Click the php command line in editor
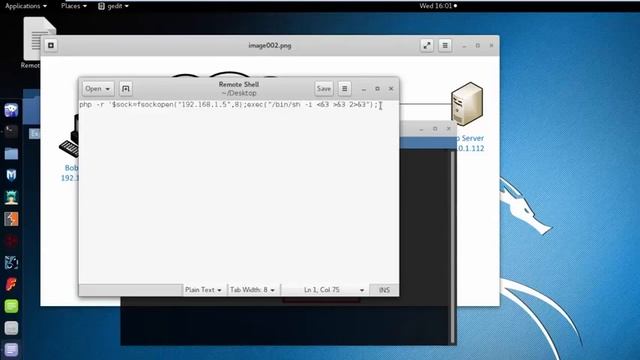The height and width of the screenshot is (360, 640). pos(229,105)
